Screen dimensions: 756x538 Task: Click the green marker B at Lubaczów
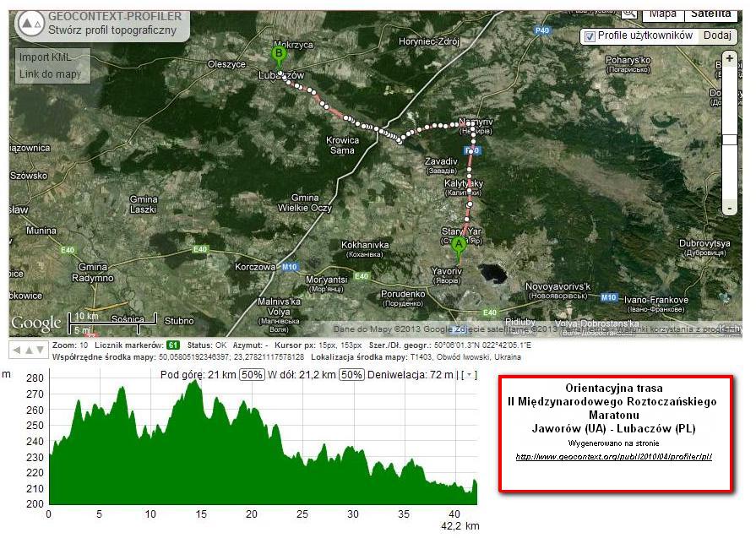(279, 55)
